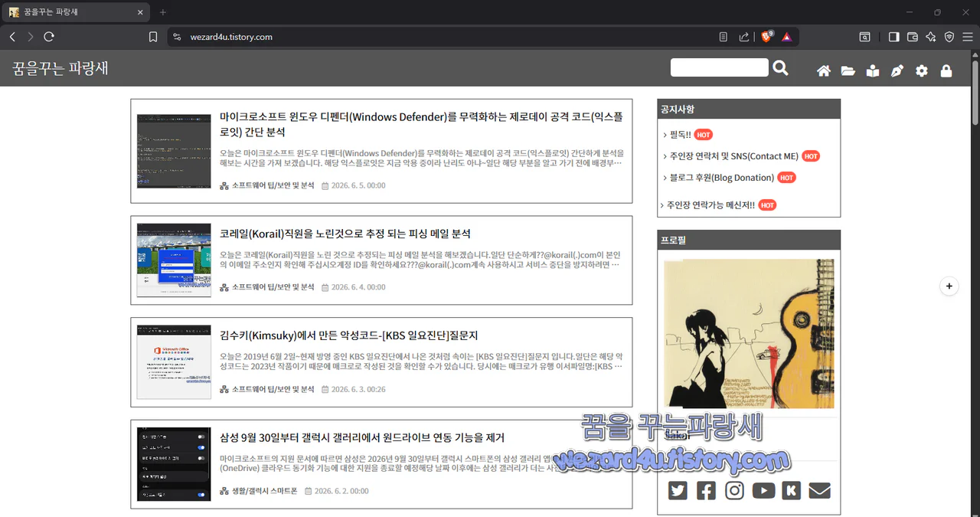Open the browser hamburger menu

[968, 37]
